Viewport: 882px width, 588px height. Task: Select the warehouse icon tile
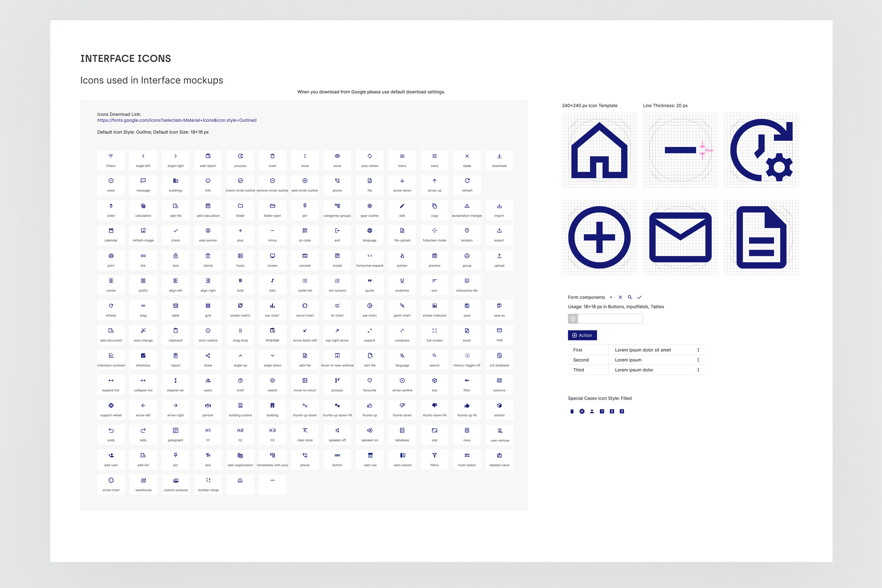click(143, 484)
